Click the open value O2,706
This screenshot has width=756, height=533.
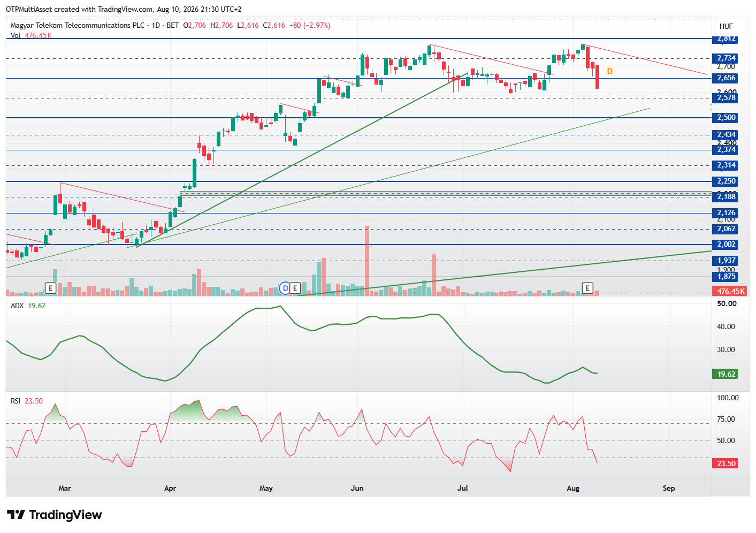pyautogui.click(x=195, y=25)
